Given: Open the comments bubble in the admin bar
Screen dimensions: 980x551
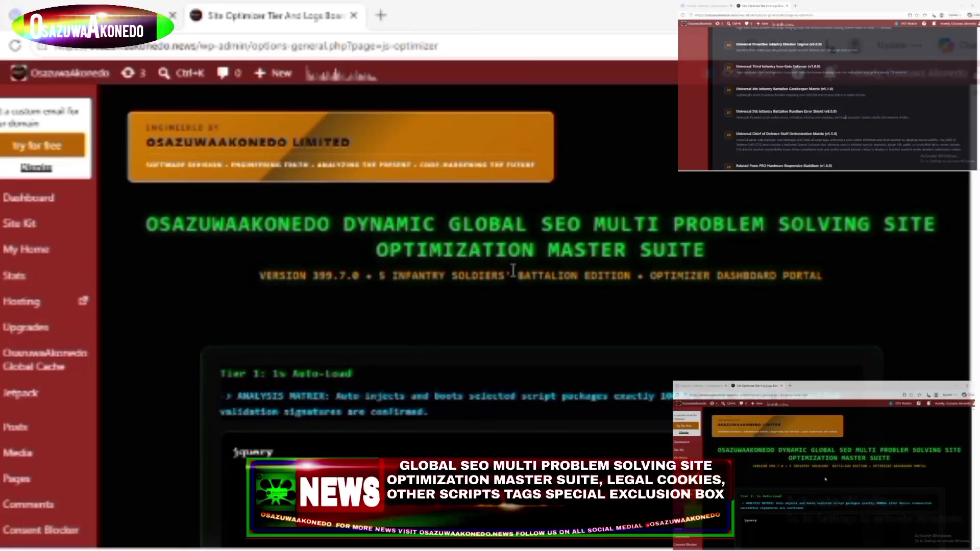Looking at the screenshot, I should [x=229, y=73].
